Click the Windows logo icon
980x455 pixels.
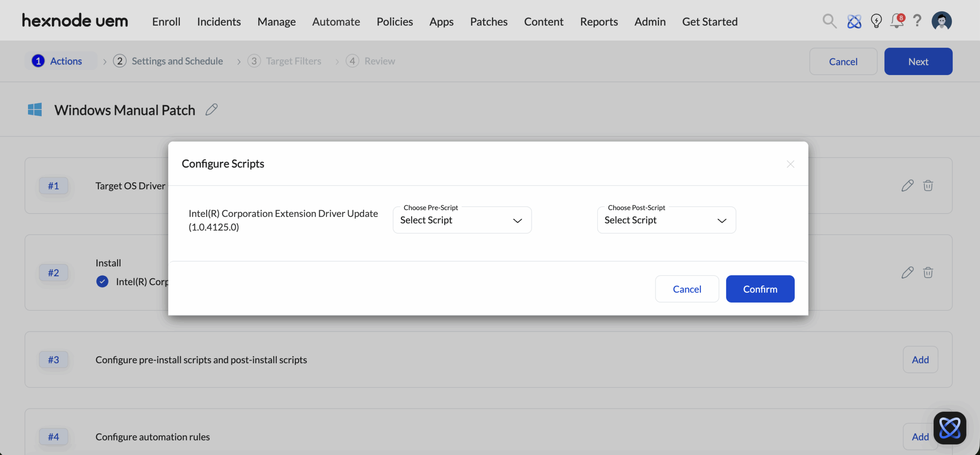click(x=35, y=110)
